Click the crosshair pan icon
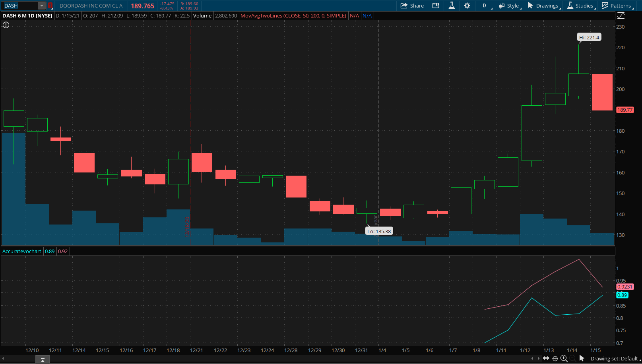 (x=555, y=358)
